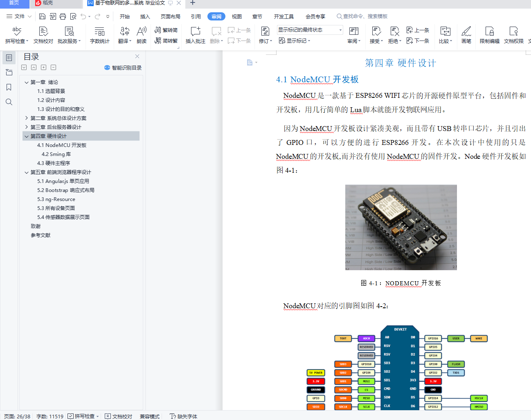The width and height of the screenshot is (531, 420).
Task: Open the bookmark panel icon in left sidebar
Action: point(9,87)
